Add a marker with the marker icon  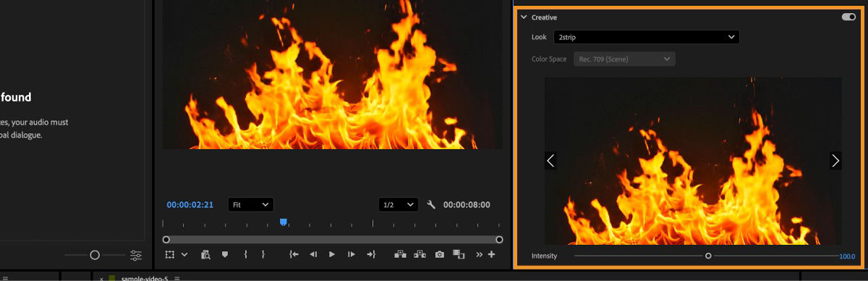(x=225, y=254)
